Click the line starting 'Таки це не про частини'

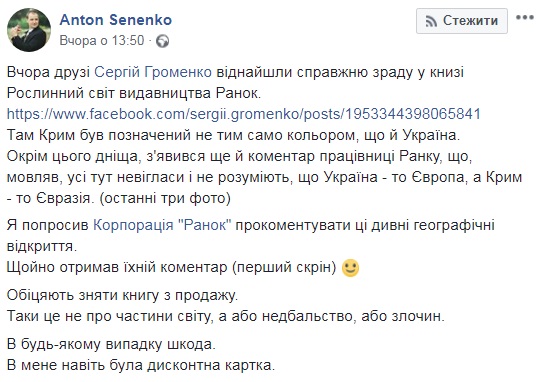tap(225, 316)
